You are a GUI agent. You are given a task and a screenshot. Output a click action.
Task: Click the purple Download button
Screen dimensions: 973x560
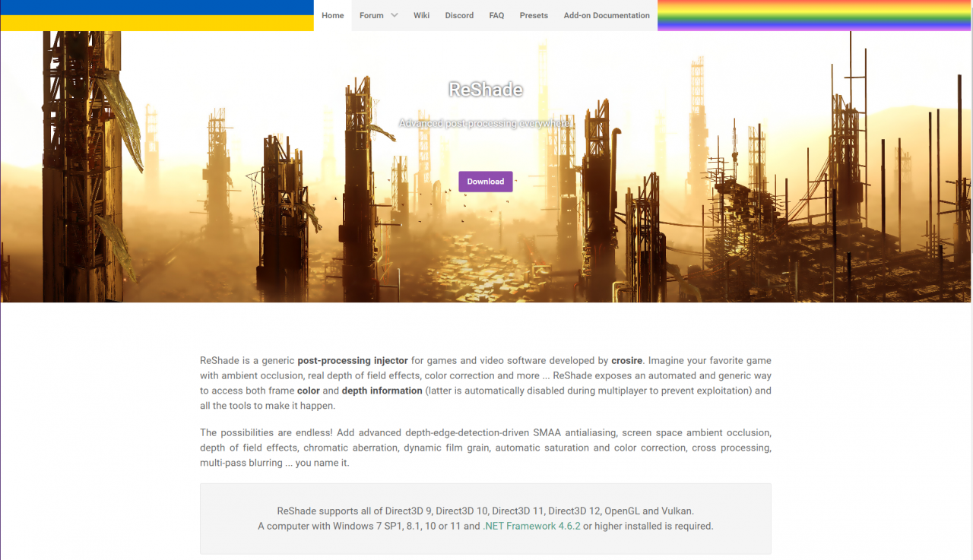click(485, 182)
